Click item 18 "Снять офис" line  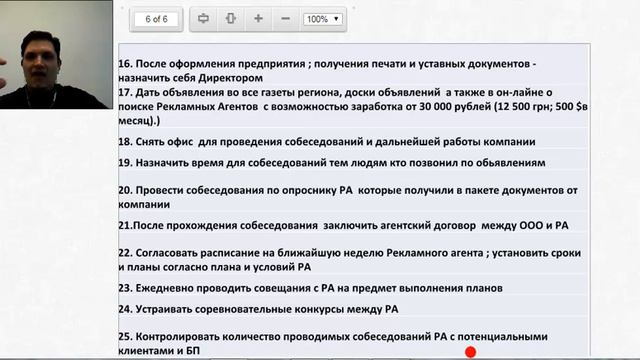327,142
